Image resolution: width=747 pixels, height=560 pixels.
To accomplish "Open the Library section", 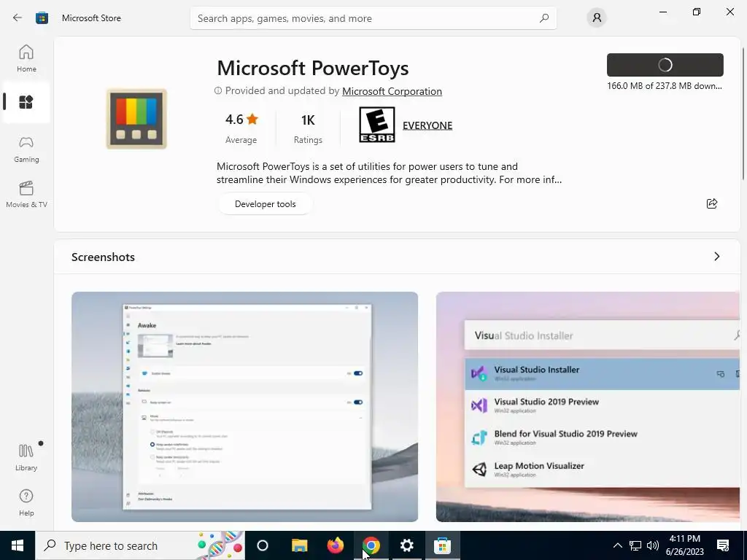I will [26, 458].
